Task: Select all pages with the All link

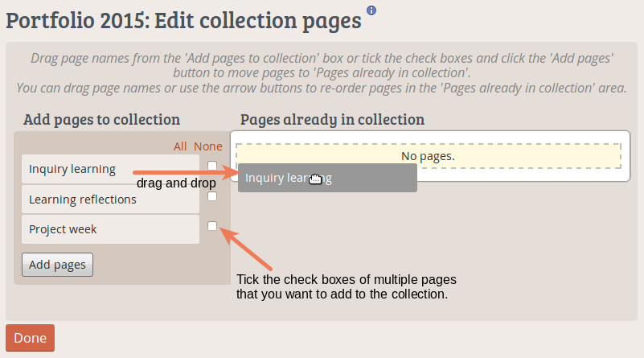Action: pyautogui.click(x=180, y=146)
